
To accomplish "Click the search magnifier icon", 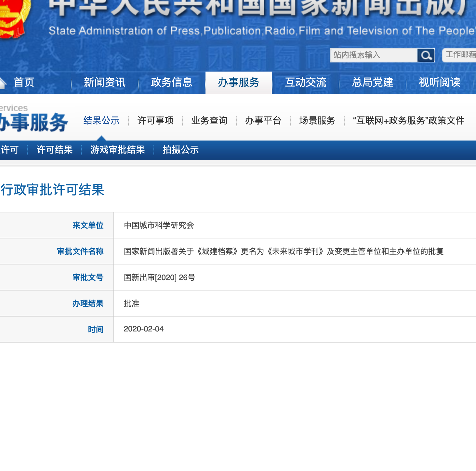I will [x=426, y=55].
